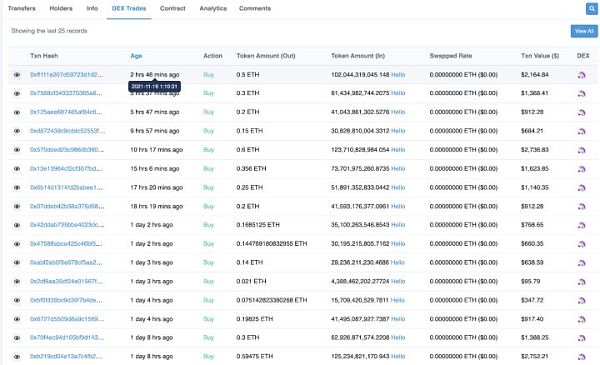Click DEX icon in $912.28 5 hrs row
600x365 pixels.
click(x=582, y=112)
